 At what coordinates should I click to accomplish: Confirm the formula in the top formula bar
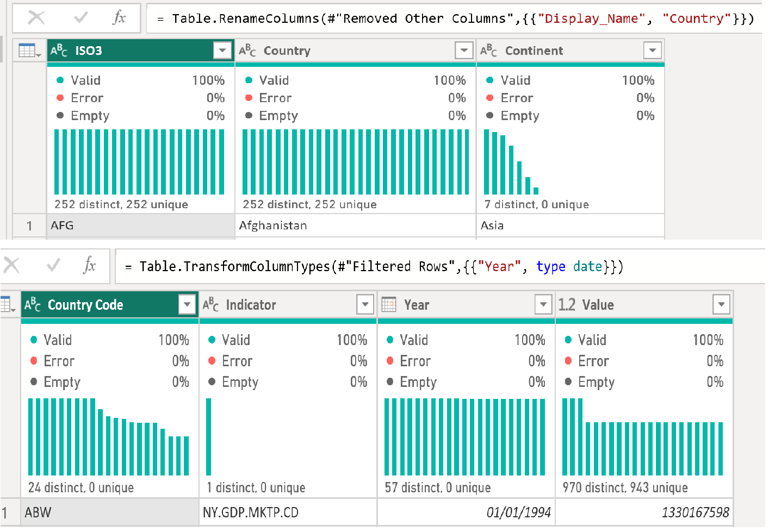click(x=81, y=18)
